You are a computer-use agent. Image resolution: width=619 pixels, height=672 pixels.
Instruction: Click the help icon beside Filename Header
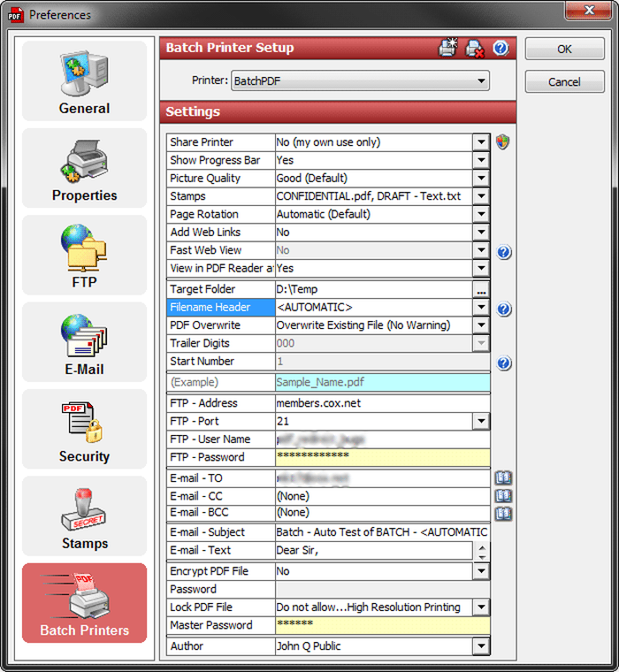coord(504,309)
